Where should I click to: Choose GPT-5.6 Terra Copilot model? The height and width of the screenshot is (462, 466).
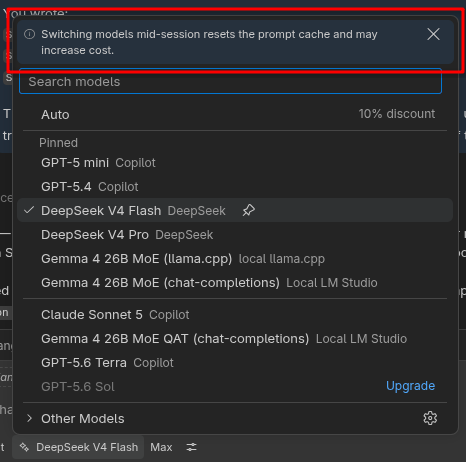click(235, 363)
